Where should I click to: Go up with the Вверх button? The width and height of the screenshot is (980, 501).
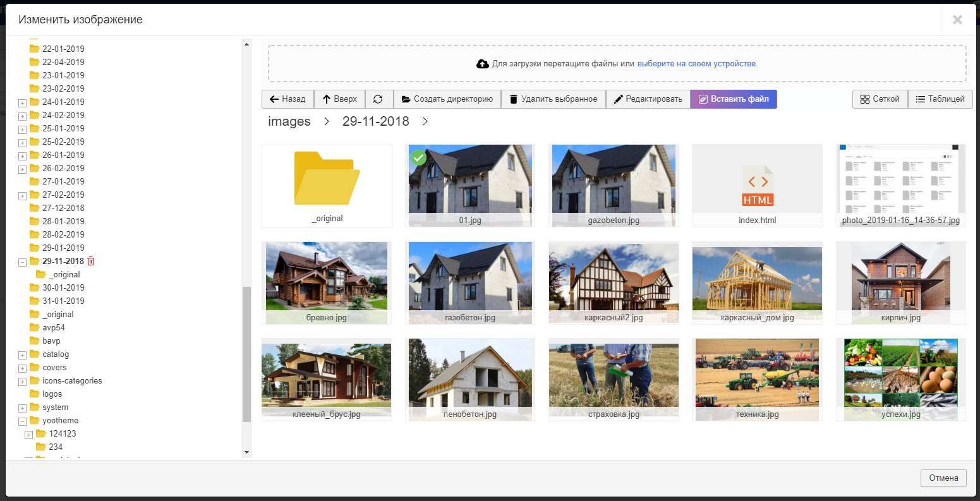tap(339, 99)
